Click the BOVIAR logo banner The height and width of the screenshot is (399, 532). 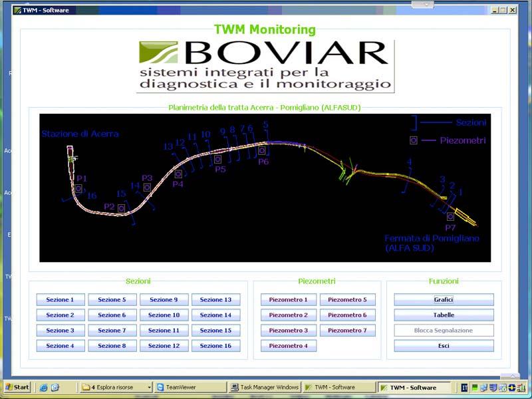pos(265,66)
